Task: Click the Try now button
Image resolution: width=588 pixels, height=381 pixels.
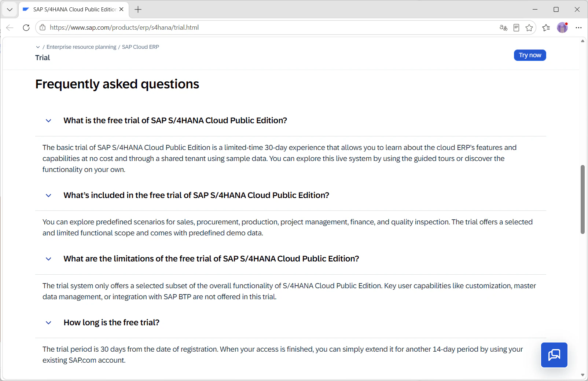Action: (530, 55)
